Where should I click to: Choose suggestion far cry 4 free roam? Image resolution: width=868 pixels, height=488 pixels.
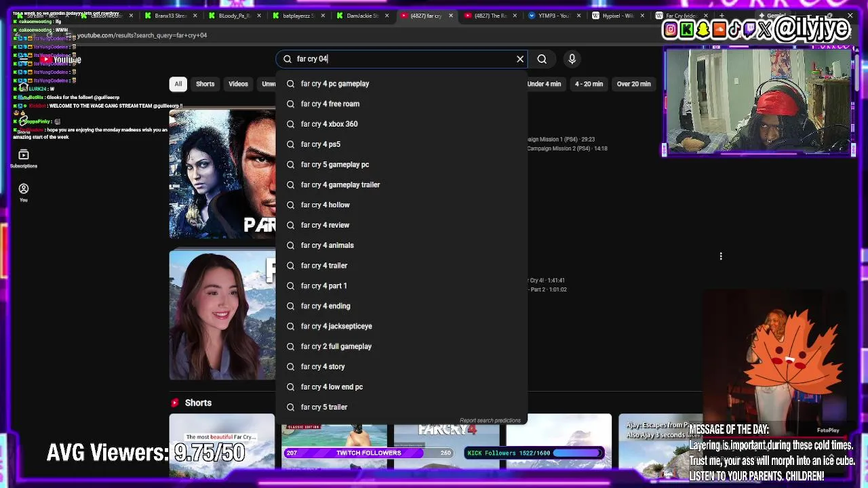click(401, 104)
